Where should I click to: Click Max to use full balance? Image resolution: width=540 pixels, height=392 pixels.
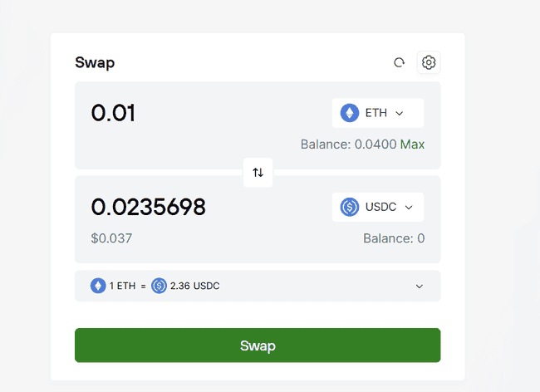(x=412, y=145)
